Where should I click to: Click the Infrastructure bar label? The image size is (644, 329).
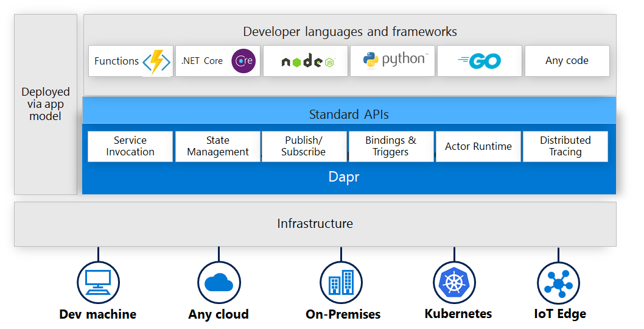click(315, 224)
